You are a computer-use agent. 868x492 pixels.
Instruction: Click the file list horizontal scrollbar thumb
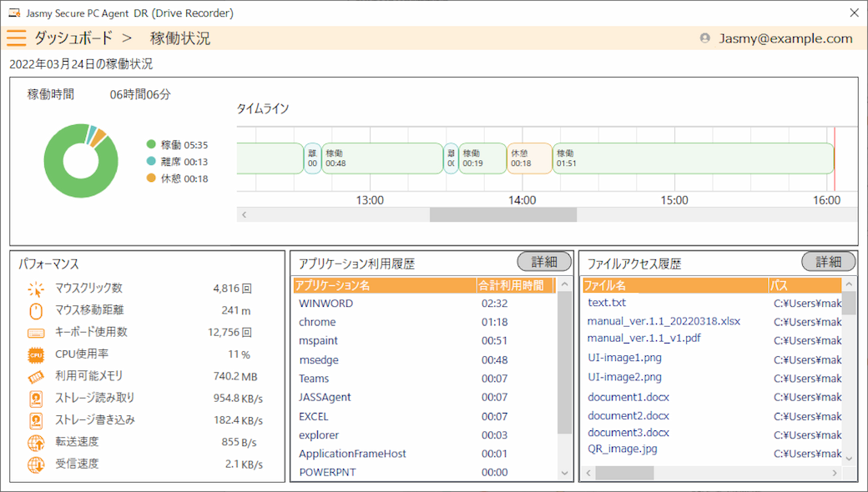tap(624, 473)
